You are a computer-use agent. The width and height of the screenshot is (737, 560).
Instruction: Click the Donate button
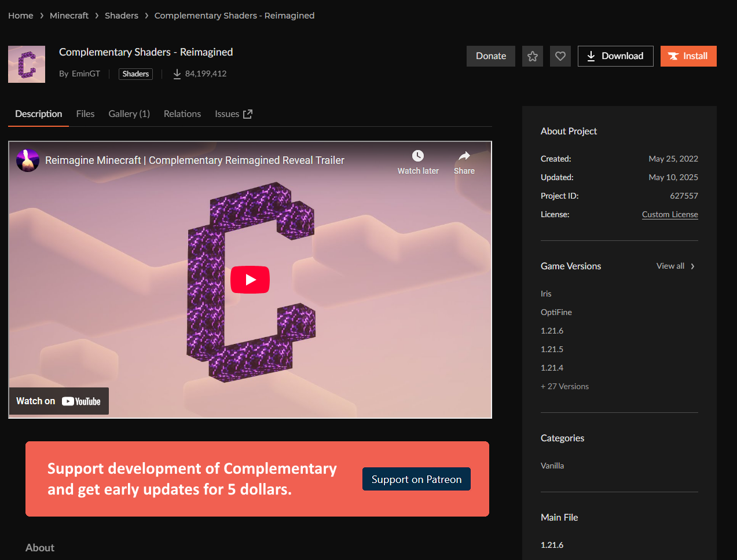[x=491, y=56]
